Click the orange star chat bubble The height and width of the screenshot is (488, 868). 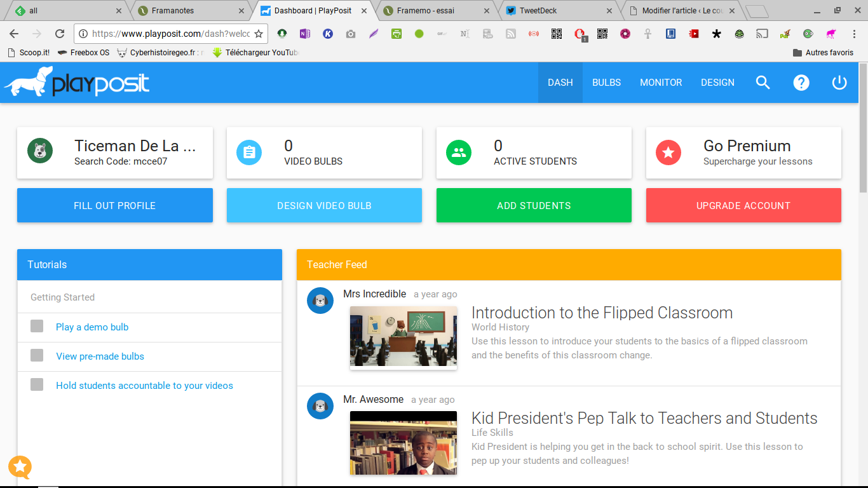click(20, 468)
